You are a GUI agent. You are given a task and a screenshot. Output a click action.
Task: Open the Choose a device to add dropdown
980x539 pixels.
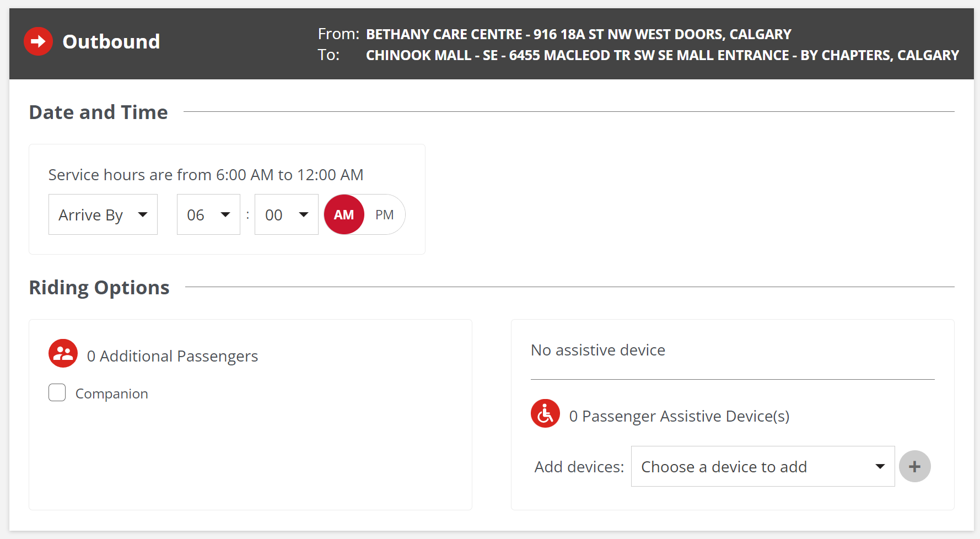tap(762, 466)
